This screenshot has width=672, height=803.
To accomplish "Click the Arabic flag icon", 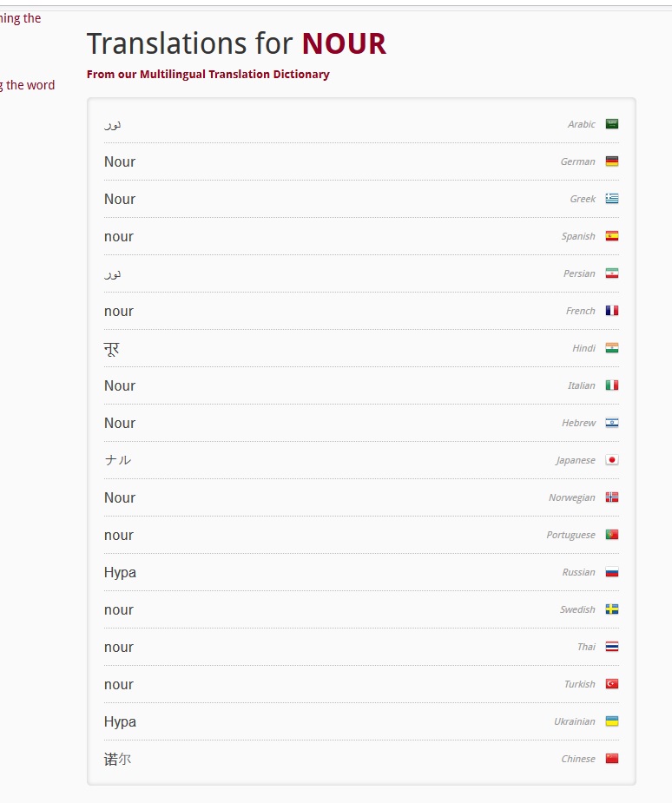I will tap(612, 124).
